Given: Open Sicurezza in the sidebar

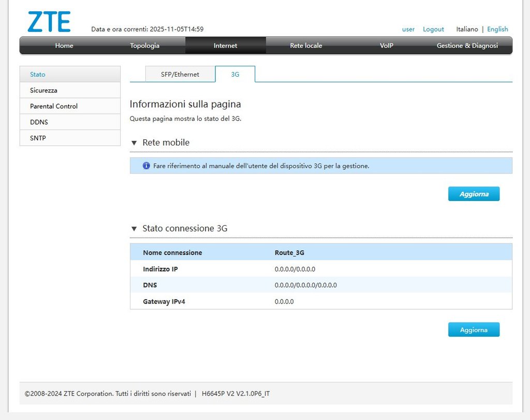Looking at the screenshot, I should tap(44, 91).
